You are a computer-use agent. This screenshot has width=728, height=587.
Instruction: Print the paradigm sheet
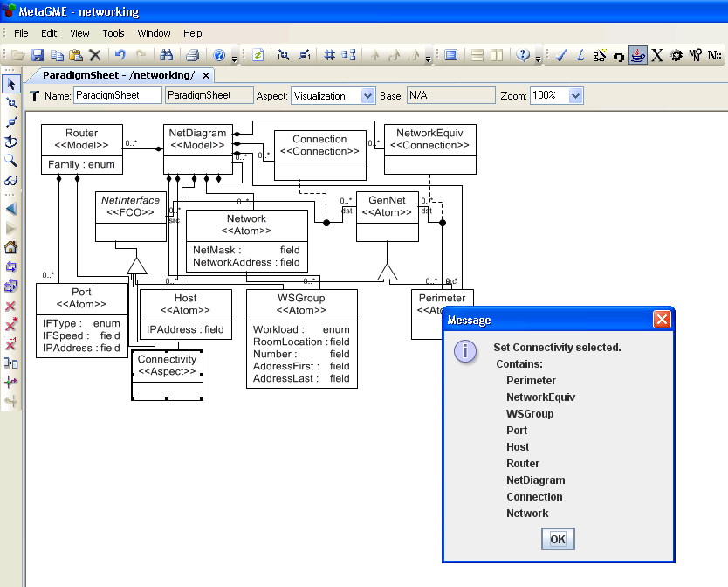pyautogui.click(x=194, y=54)
